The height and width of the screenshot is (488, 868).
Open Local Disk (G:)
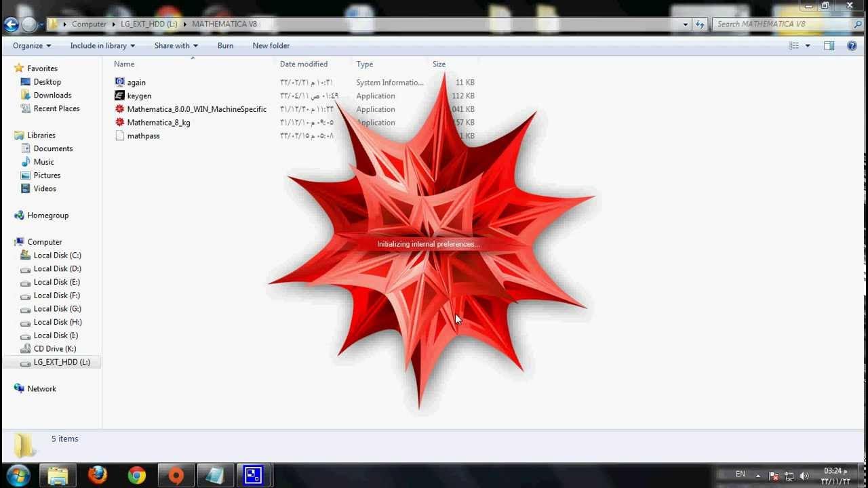pos(57,309)
